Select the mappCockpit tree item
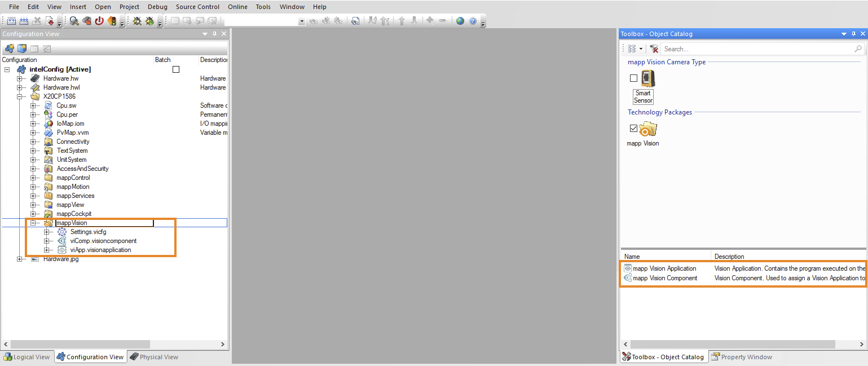 (74, 214)
